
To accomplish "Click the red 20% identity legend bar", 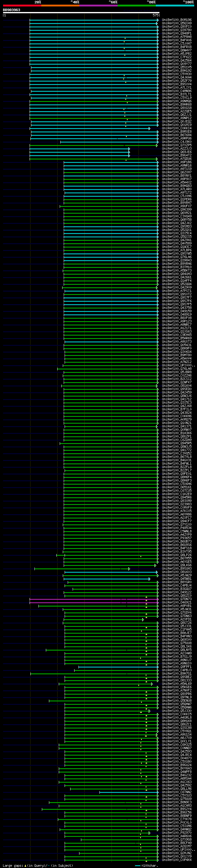I will tap(22, 6).
